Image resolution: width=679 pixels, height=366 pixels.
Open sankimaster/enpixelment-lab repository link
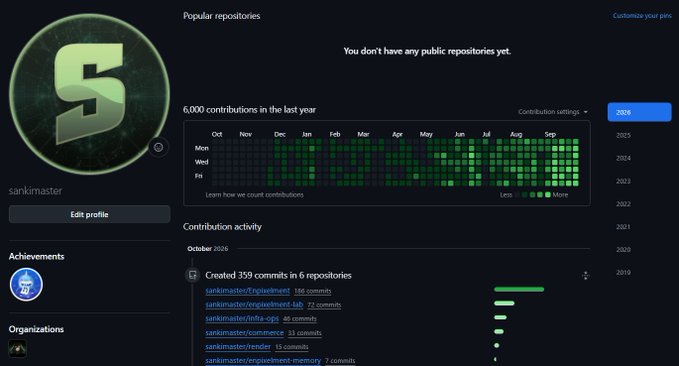(254, 304)
